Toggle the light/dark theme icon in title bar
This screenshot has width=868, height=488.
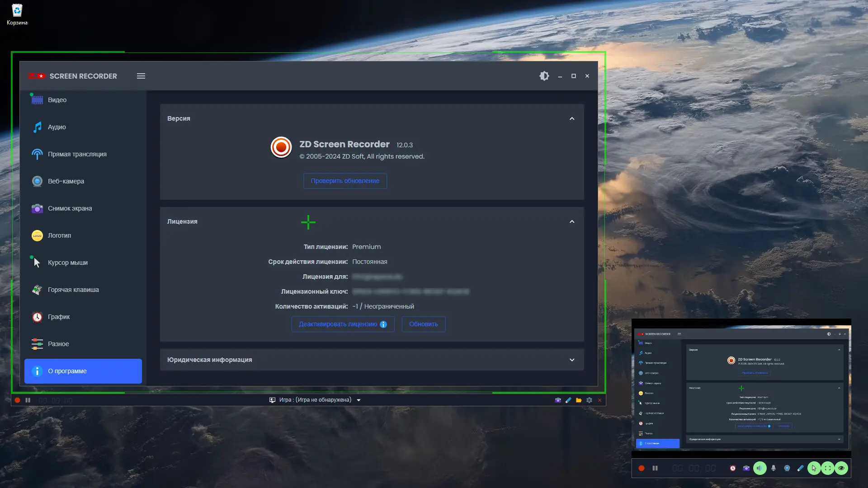tap(544, 76)
